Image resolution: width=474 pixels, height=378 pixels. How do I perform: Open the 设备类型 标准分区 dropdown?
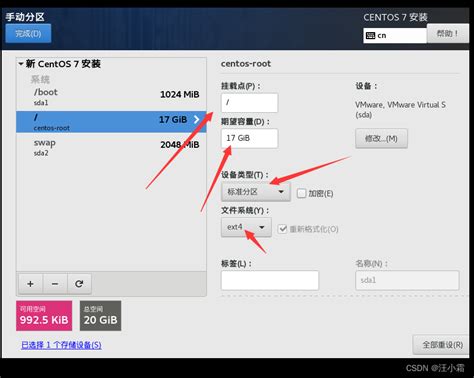coord(256,192)
